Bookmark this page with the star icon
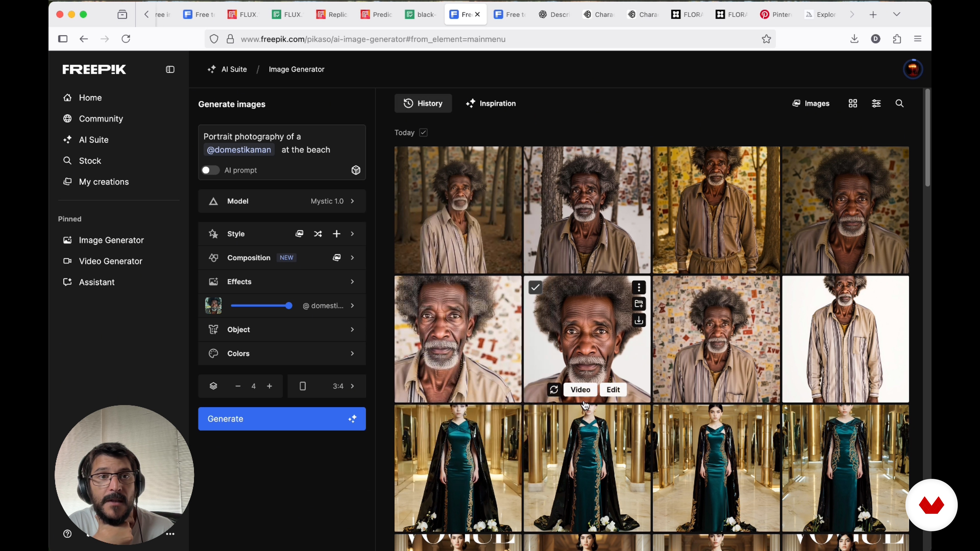 coord(766,39)
